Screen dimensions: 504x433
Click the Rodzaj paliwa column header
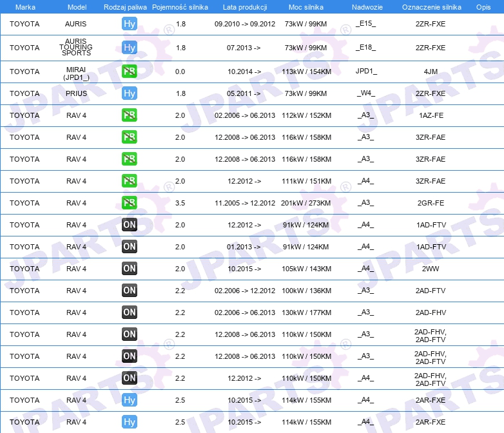[125, 7]
